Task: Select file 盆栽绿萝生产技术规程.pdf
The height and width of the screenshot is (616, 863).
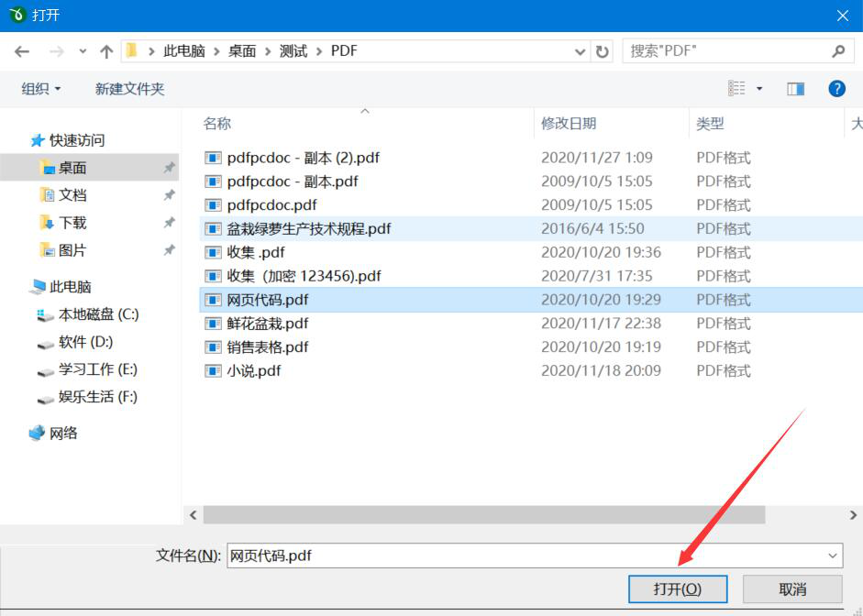Action: [x=309, y=229]
